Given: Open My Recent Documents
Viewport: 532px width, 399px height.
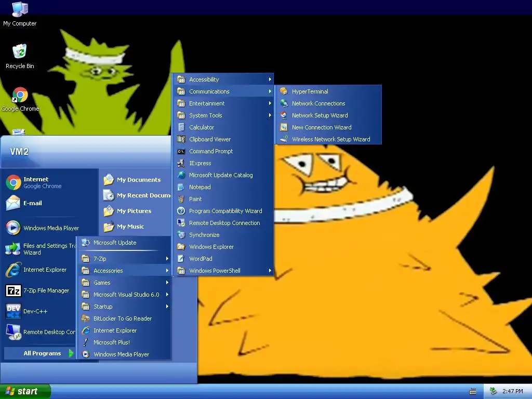Looking at the screenshot, I should (x=136, y=195).
